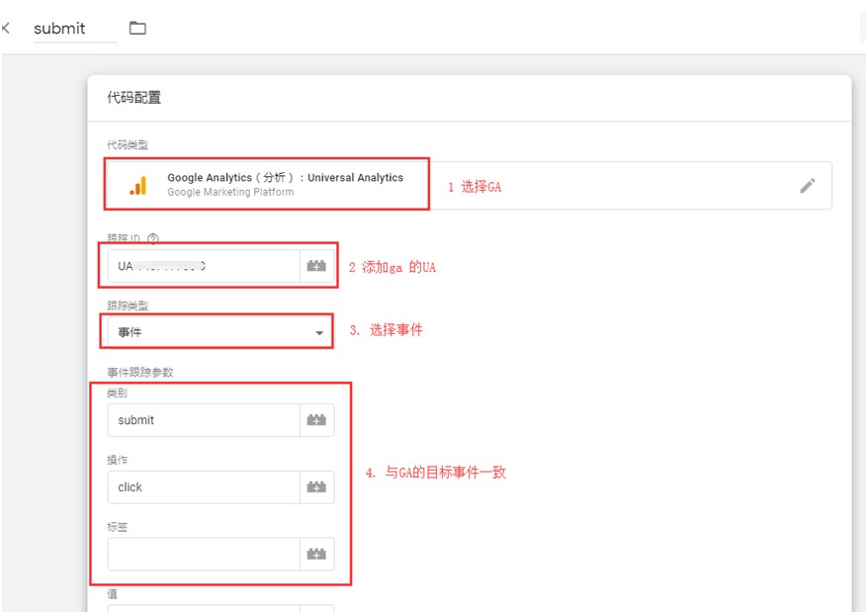
Task: Open the folder icon next to the tag name
Action: coord(137,28)
